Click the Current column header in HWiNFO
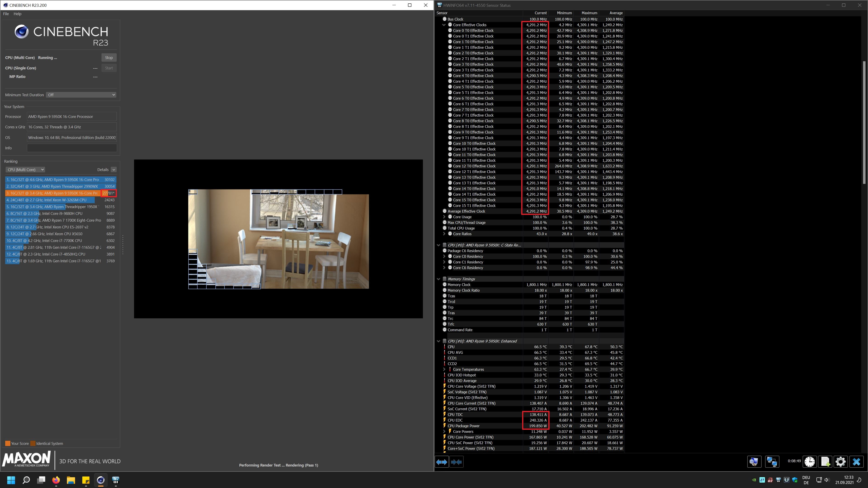This screenshot has height=488, width=868. [535, 13]
